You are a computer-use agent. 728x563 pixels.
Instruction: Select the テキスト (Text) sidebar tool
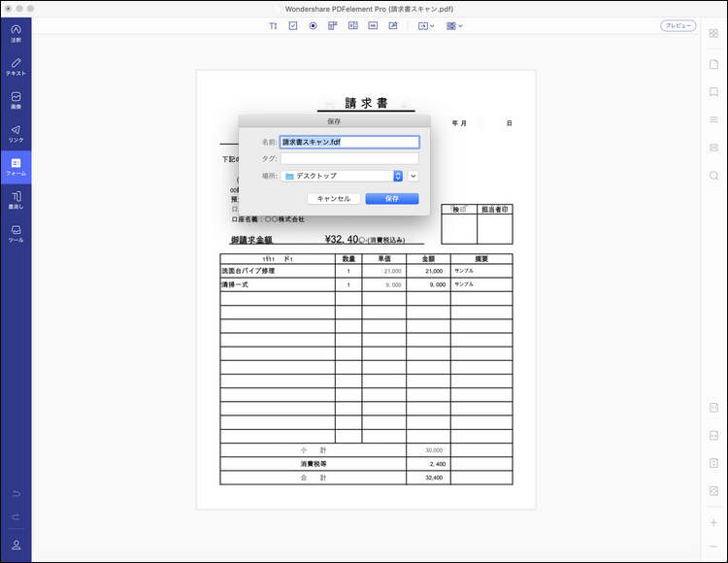pyautogui.click(x=16, y=67)
